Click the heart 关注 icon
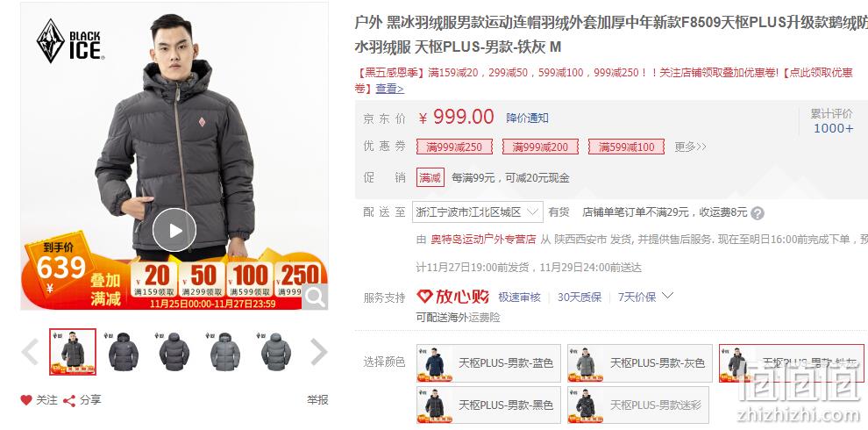Viewport: 868px width, 430px height. tap(26, 400)
